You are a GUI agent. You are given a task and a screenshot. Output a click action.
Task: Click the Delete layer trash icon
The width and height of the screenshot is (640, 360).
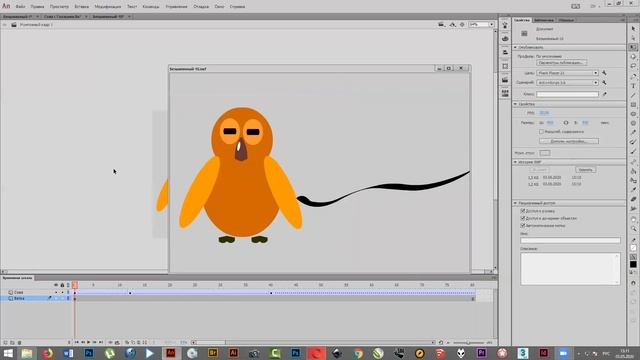tap(19, 342)
